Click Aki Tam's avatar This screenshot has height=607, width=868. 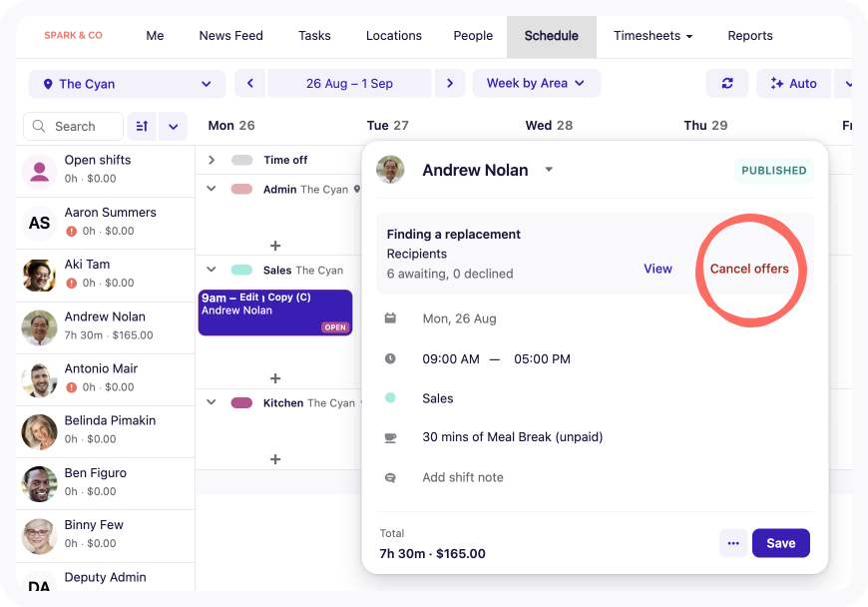pos(39,276)
